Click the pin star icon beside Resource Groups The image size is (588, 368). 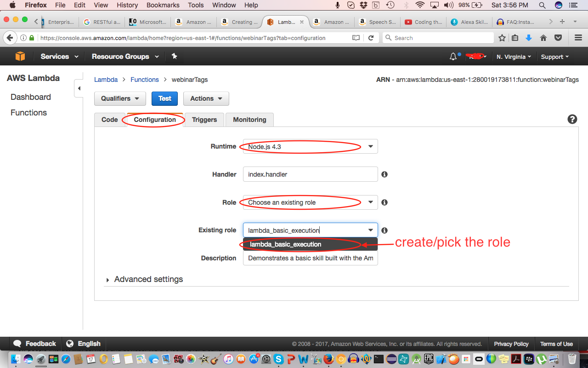click(x=174, y=56)
